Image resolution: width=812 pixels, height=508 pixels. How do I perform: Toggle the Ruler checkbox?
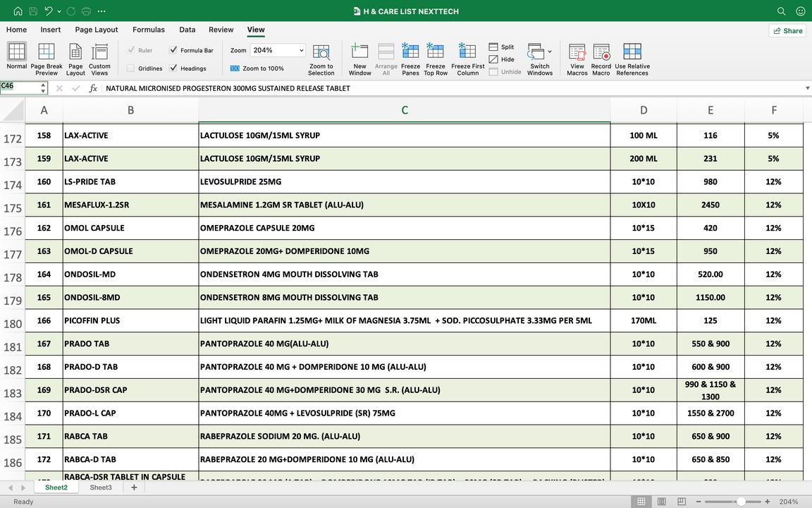(x=131, y=50)
